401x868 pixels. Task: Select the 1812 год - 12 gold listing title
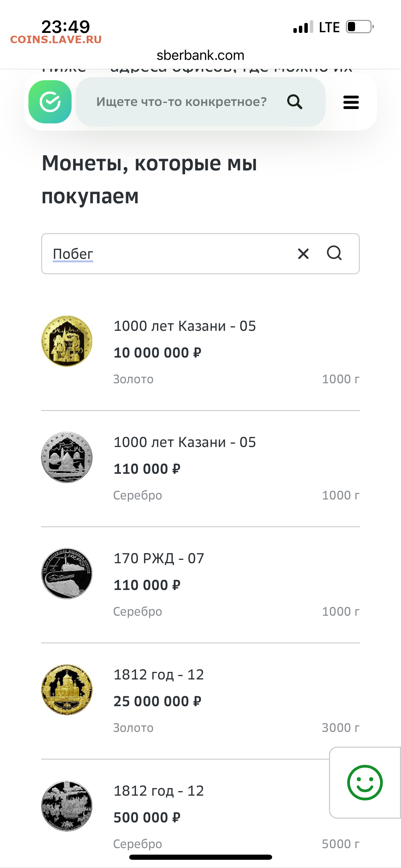click(x=159, y=675)
